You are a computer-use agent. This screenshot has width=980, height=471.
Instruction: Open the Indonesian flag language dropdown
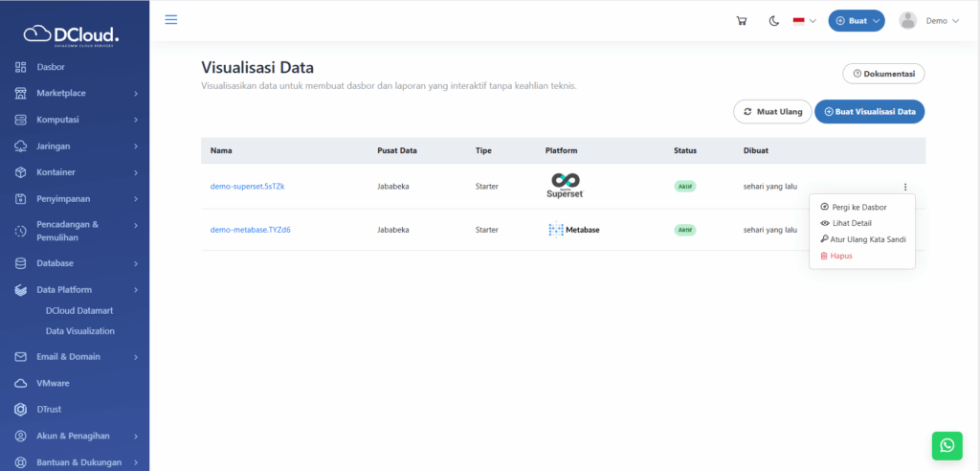[804, 21]
